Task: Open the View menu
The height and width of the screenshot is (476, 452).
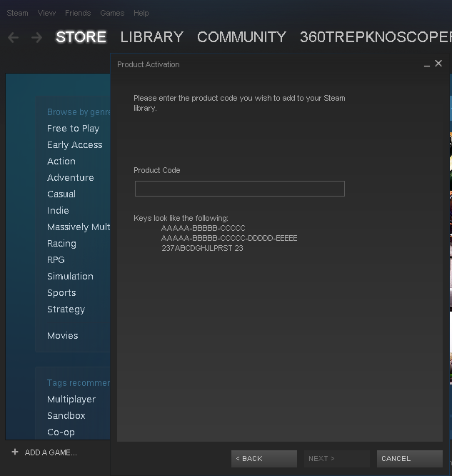Action: [x=46, y=13]
